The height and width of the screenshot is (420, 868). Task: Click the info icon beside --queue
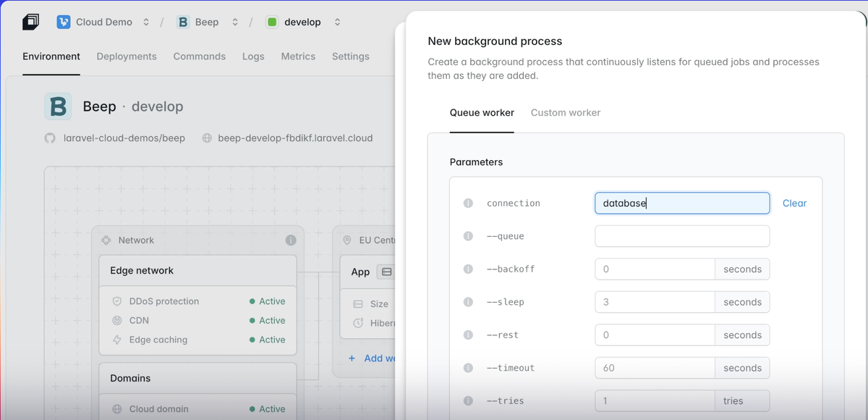468,236
